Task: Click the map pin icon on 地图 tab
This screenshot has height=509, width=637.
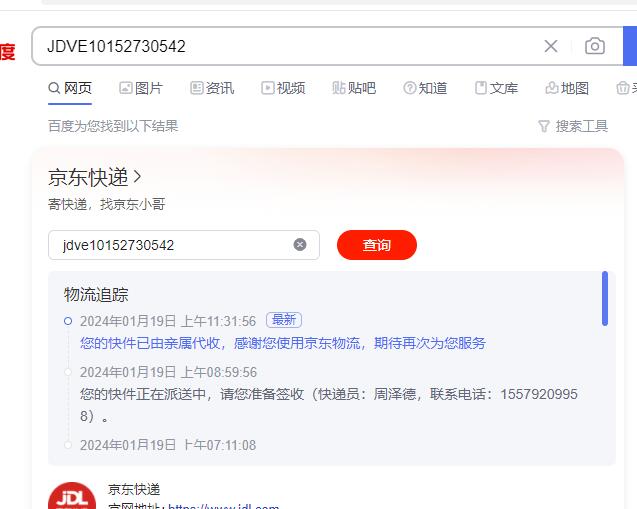Action: tap(552, 88)
